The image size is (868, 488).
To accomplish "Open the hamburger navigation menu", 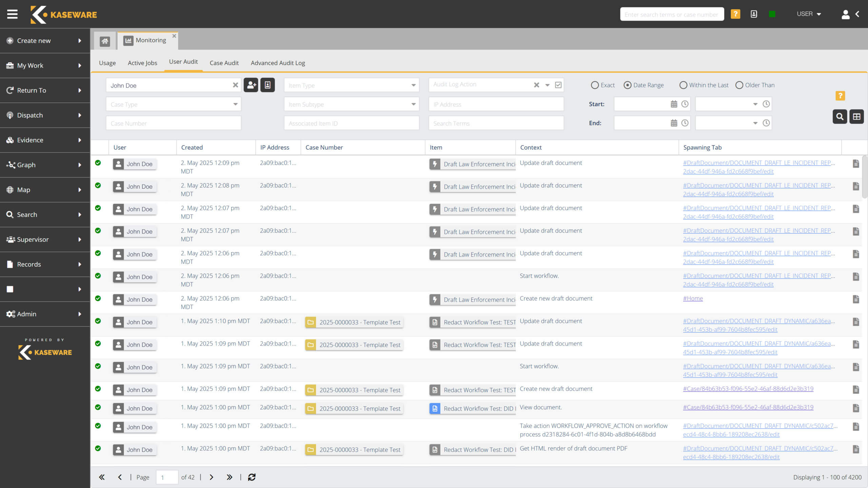I will click(12, 14).
